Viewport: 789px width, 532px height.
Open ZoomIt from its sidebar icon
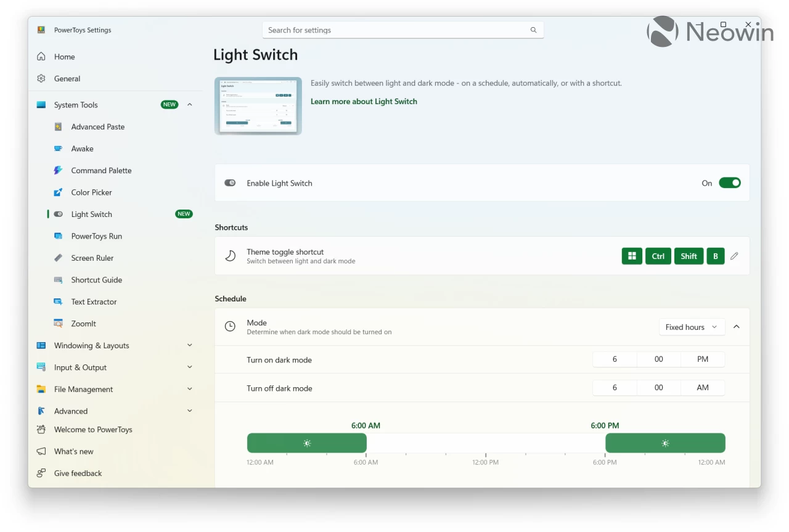[x=58, y=324]
